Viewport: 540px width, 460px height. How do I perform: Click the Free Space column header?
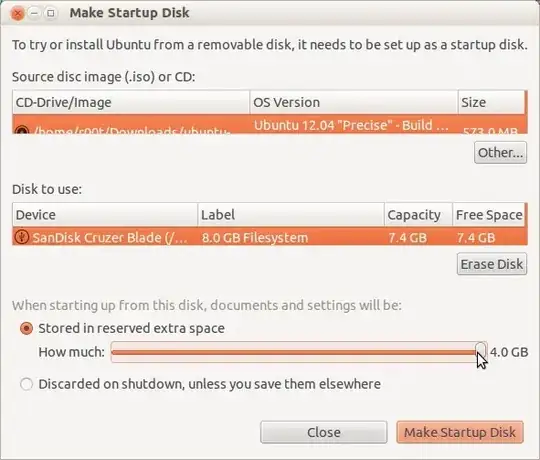point(489,215)
